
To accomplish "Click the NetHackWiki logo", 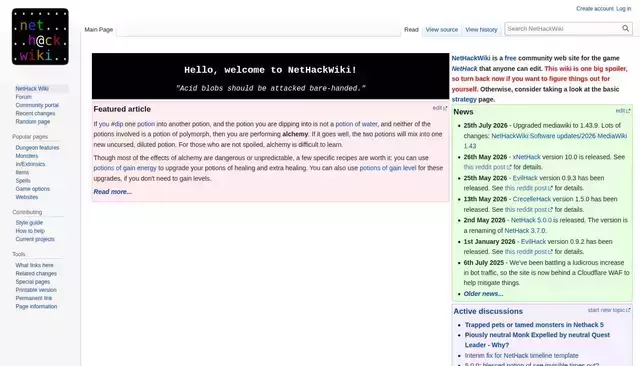I will click(40, 36).
